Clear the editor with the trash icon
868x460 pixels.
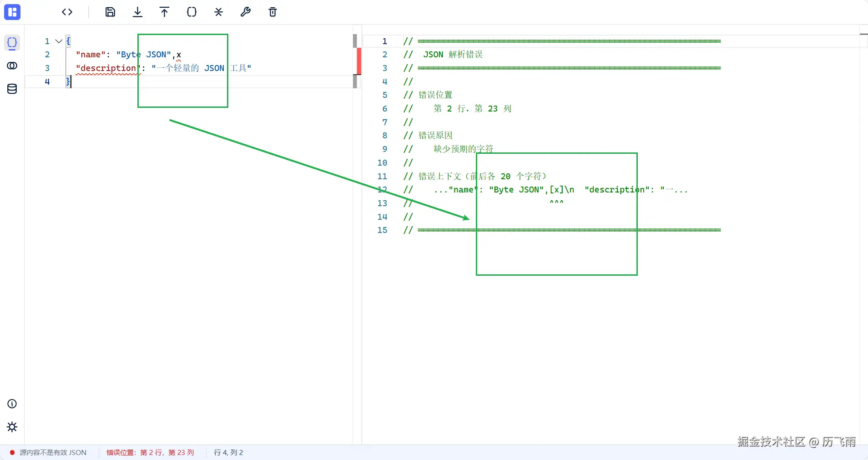[x=273, y=12]
